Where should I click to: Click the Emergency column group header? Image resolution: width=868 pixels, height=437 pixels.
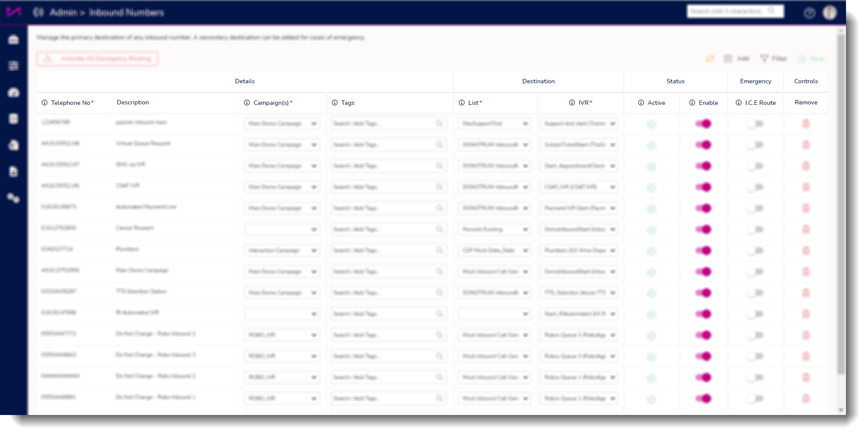[756, 81]
